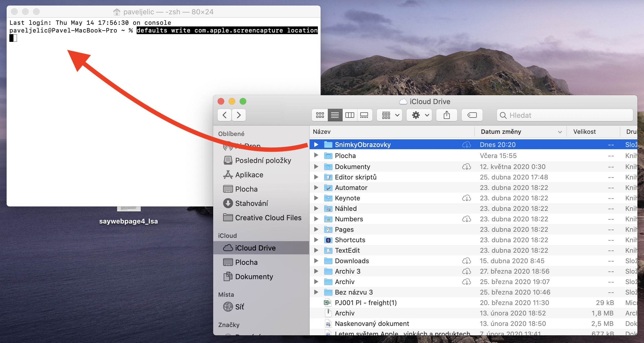
Task: Click the Hledat search field
Action: [567, 115]
